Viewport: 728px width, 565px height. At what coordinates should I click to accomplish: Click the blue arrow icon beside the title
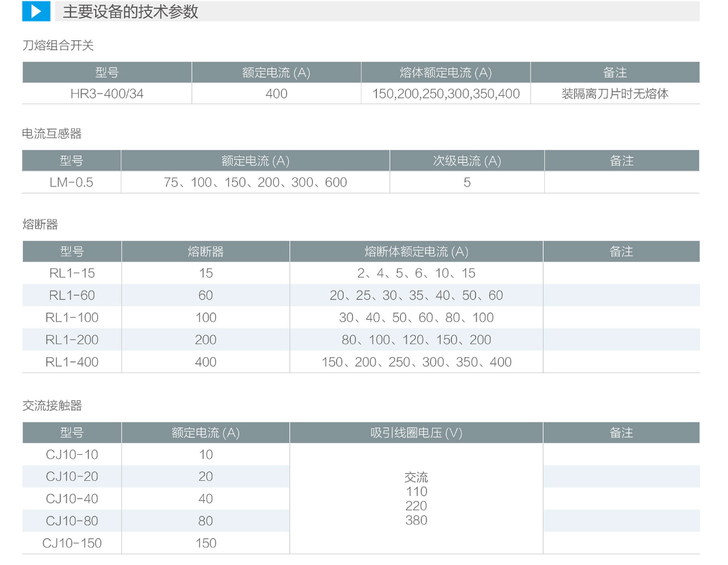[x=36, y=12]
